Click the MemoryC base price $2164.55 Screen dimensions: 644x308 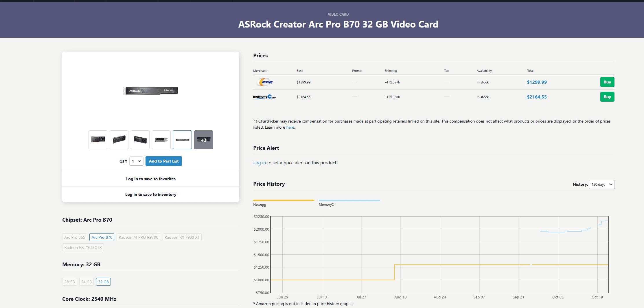coord(303,97)
